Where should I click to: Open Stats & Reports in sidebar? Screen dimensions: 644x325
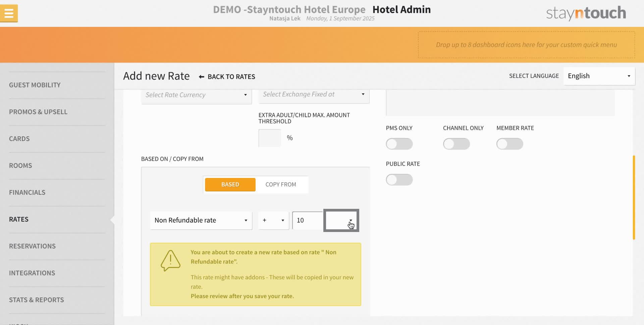[x=37, y=300]
